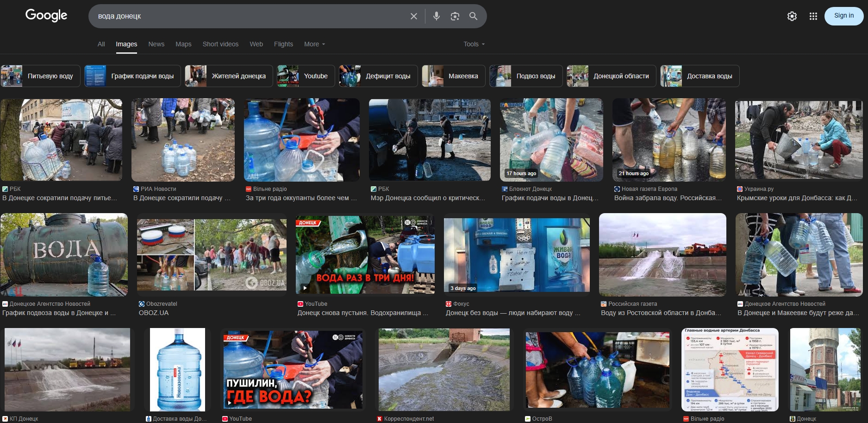This screenshot has height=423, width=868.
Task: Choose the 'Макеевка' suggestion chip
Action: click(x=453, y=76)
